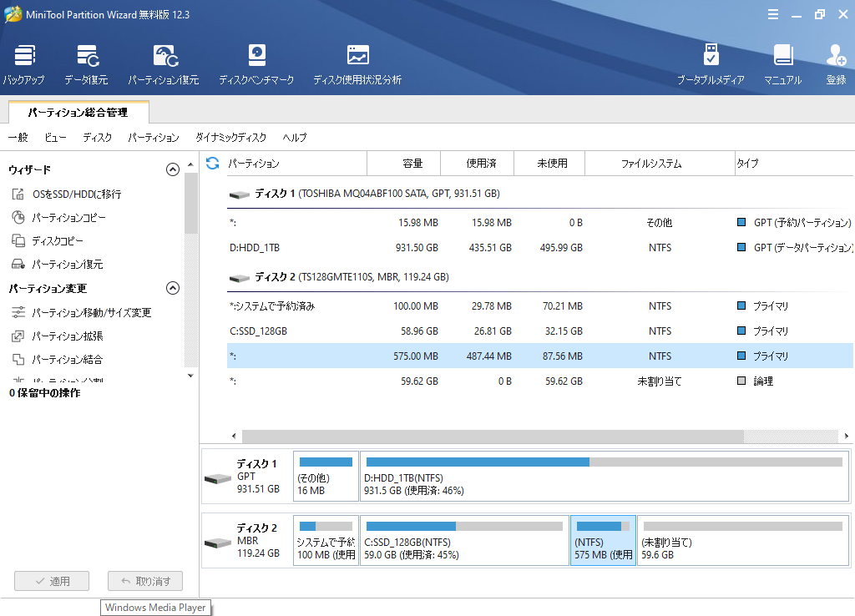Choose パーティション移動/サイズ変更

(x=81, y=312)
